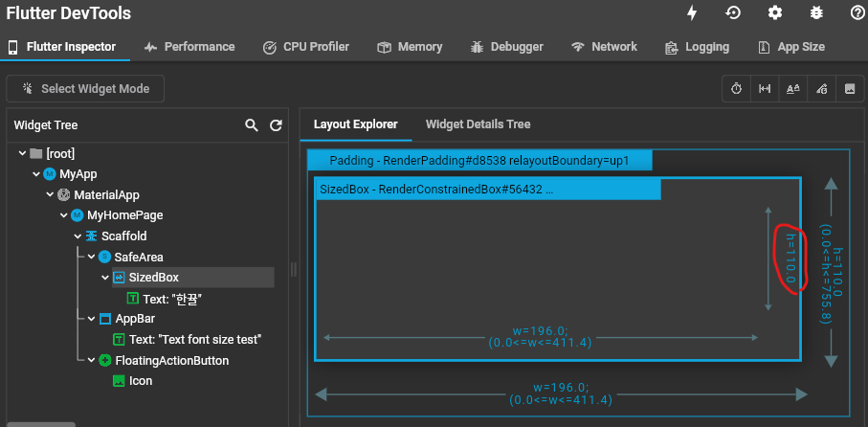Select the Icon tree item
Image resolution: width=868 pixels, height=427 pixels.
[141, 381]
